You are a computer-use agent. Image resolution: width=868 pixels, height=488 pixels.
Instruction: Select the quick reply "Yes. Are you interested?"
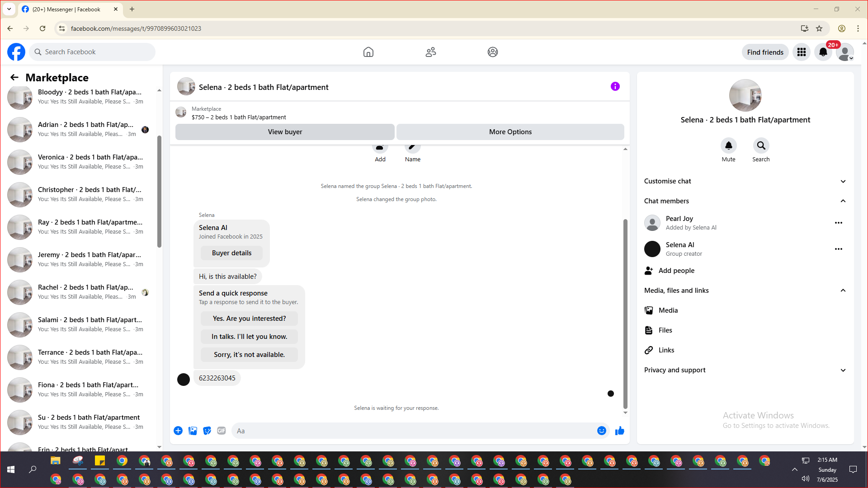click(x=249, y=319)
